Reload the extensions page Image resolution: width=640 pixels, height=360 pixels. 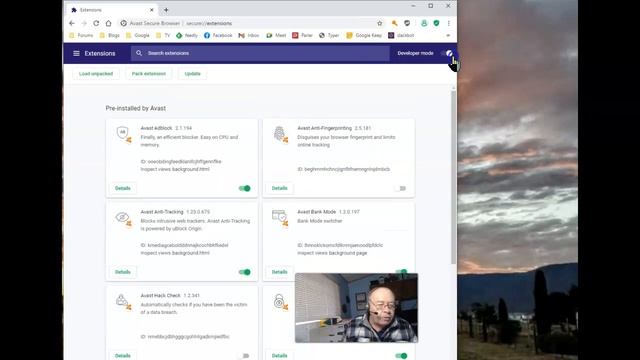click(96, 23)
